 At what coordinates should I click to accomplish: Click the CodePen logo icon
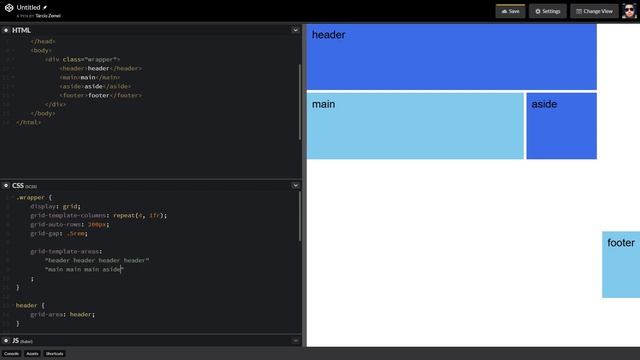tap(9, 8)
